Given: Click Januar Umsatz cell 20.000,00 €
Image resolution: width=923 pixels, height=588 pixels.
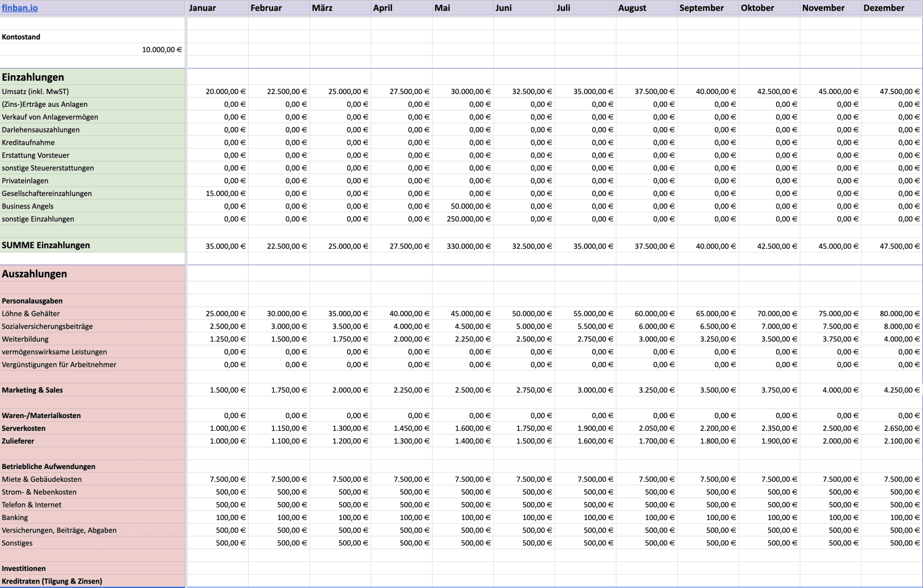Looking at the screenshot, I should click(x=225, y=91).
